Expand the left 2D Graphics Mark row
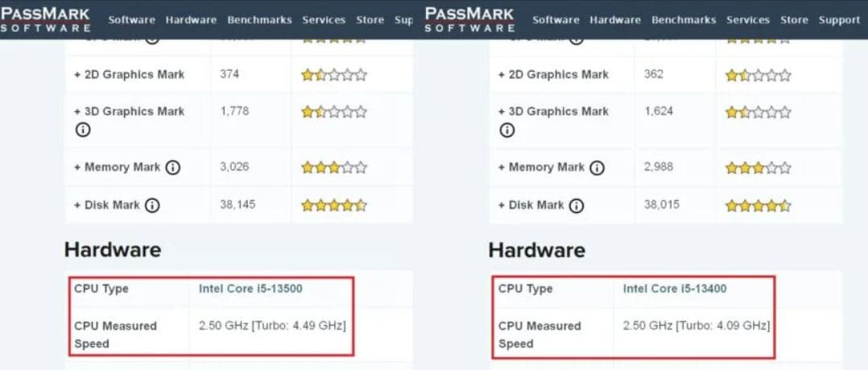The width and height of the screenshot is (868, 370). pos(129,74)
